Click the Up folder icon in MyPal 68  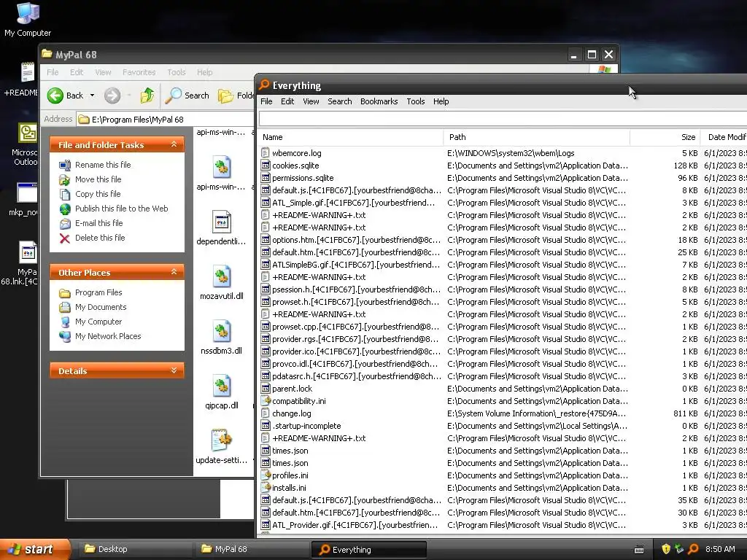[x=147, y=96]
